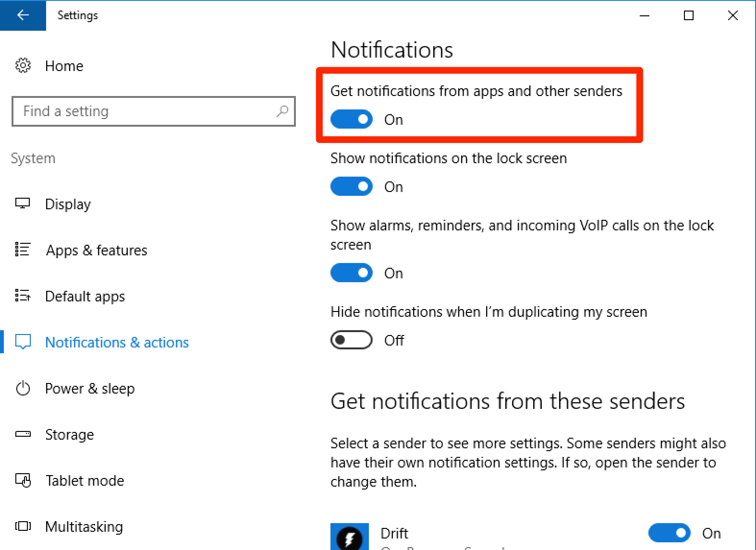Click the search magnifier icon
Image resolution: width=756 pixels, height=550 pixels.
[x=282, y=111]
